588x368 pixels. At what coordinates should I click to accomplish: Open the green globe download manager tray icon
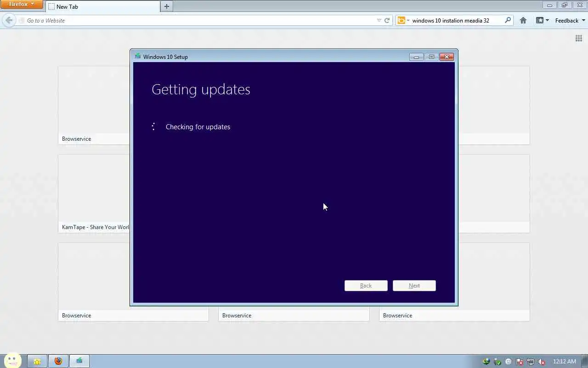(x=486, y=362)
